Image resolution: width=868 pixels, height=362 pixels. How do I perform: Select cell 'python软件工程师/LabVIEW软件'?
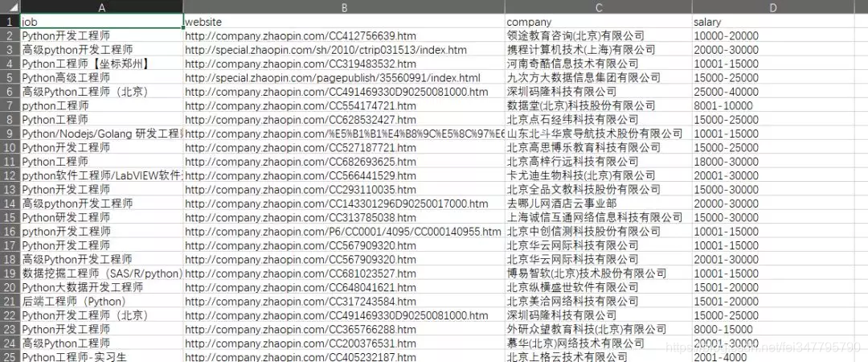pyautogui.click(x=101, y=175)
